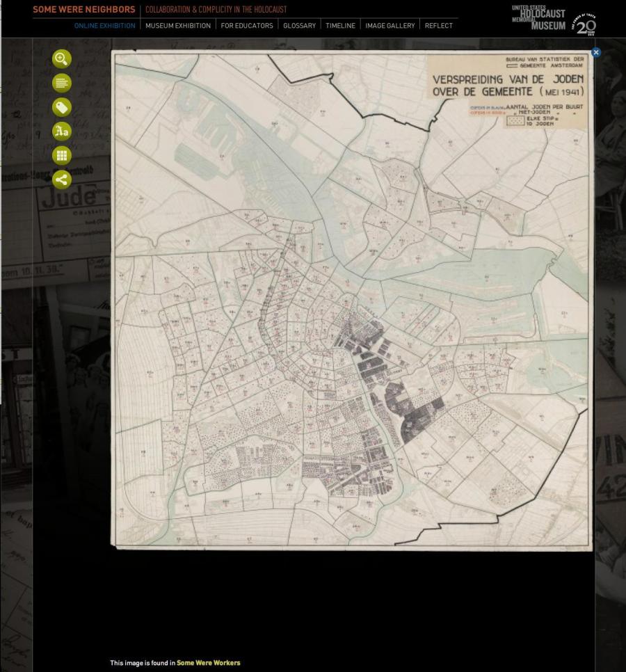Close the map image viewer

click(595, 52)
